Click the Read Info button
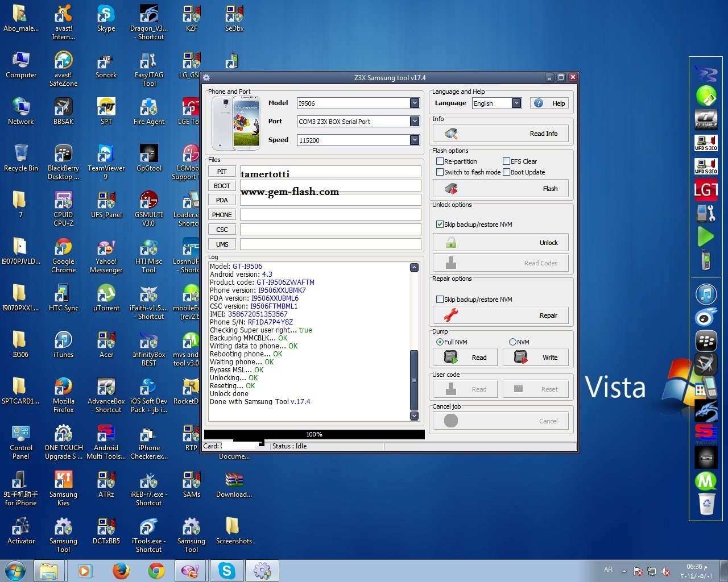Viewport: 728px width, 582px height. click(500, 134)
